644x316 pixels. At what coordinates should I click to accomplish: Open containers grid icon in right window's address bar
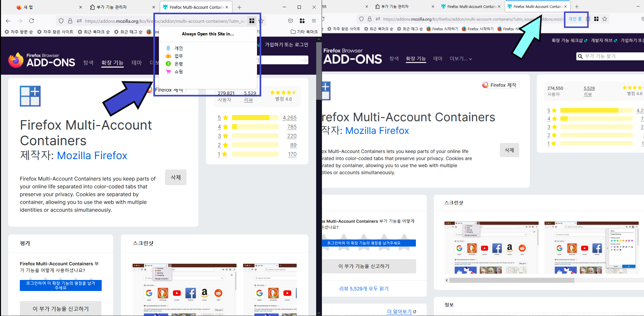pos(596,19)
